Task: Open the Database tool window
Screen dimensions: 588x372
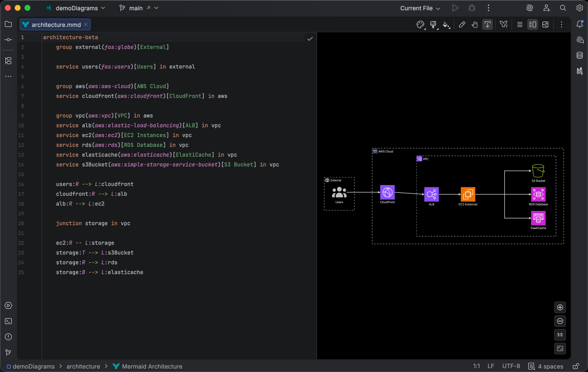Action: point(580,55)
